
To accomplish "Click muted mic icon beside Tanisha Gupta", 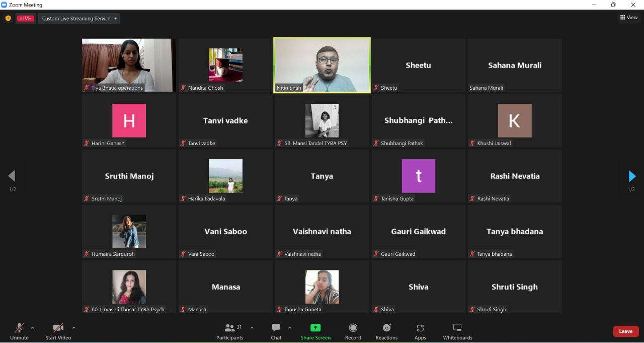I will coord(376,198).
